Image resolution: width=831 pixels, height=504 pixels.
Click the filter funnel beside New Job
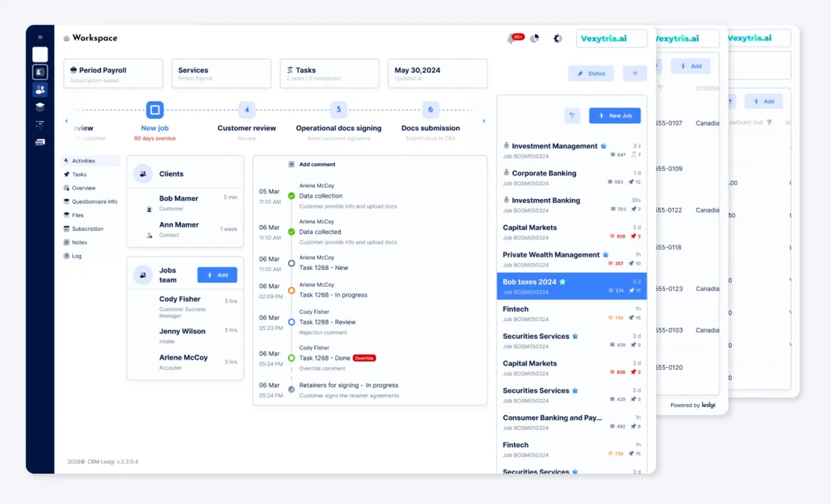click(572, 115)
